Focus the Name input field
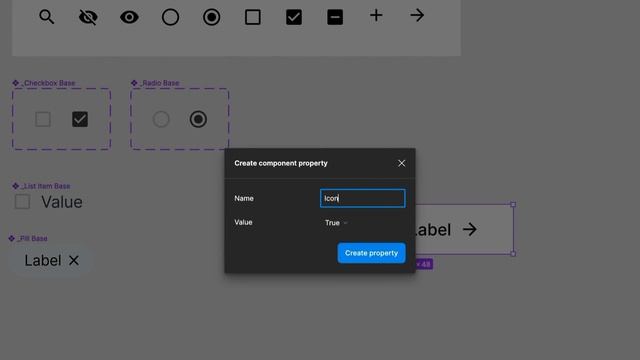The width and height of the screenshot is (640, 360). (362, 198)
